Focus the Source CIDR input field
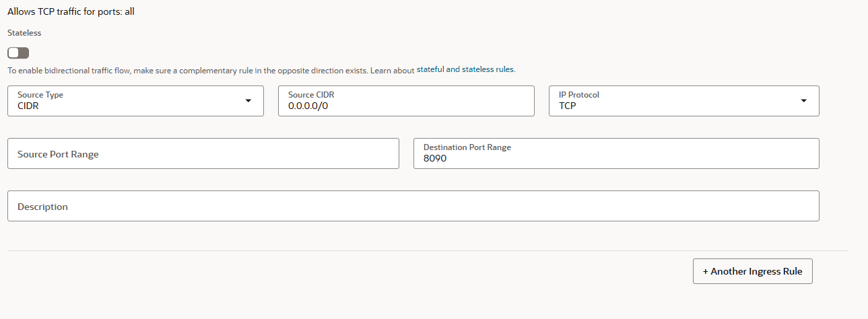The width and height of the screenshot is (868, 319). point(406,101)
